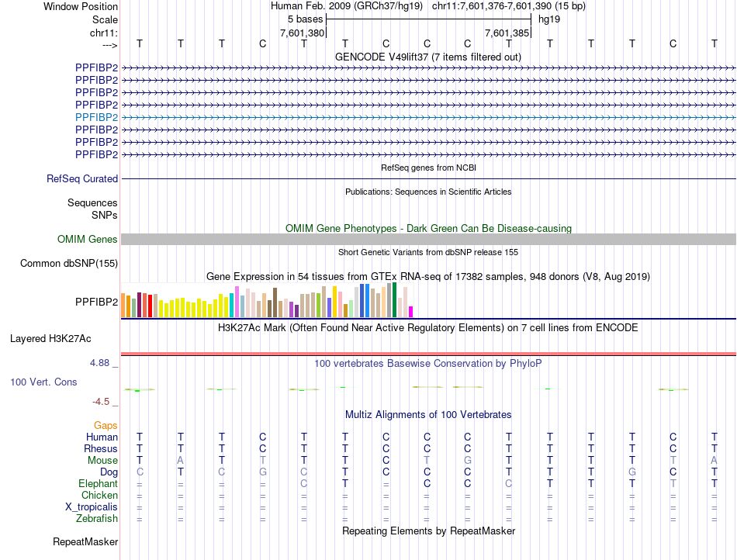Open Multiz Alignments of 100 Vertebrates title

[x=428, y=414]
